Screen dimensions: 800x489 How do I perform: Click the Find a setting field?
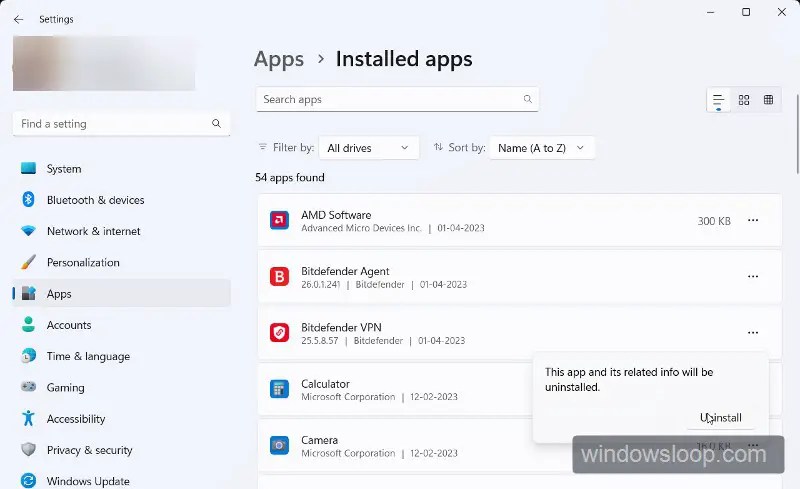pos(121,124)
